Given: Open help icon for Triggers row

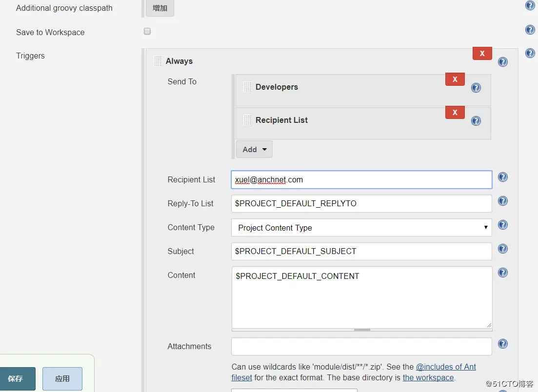Looking at the screenshot, I should [530, 53].
